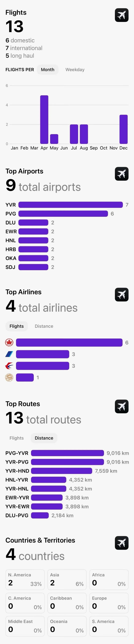Tap the airplane icon beside Flights header
Image resolution: width=134 pixels, height=644 pixels.
pyautogui.click(x=122, y=15)
